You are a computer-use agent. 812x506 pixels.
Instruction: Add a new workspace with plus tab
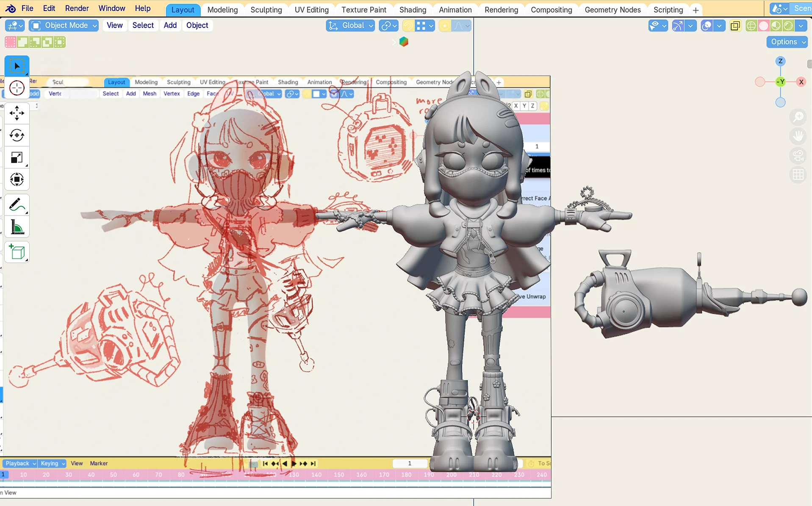[x=696, y=10]
